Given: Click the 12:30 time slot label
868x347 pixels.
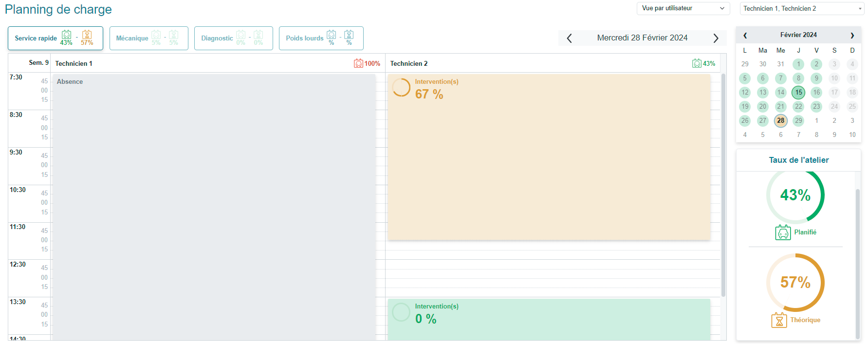Looking at the screenshot, I should pos(18,264).
